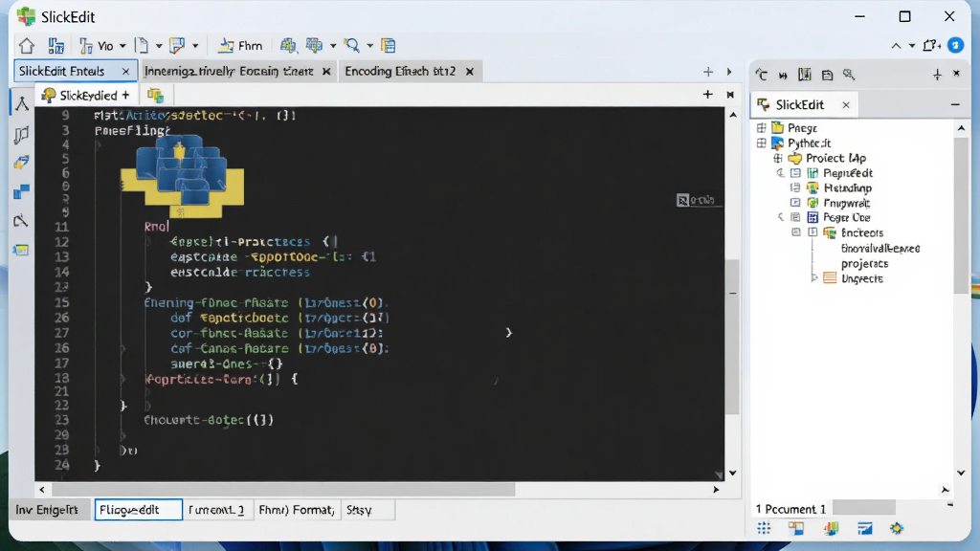Viewport: 980px width, 551px height.
Task: Click the new document page icon
Action: (x=142, y=46)
